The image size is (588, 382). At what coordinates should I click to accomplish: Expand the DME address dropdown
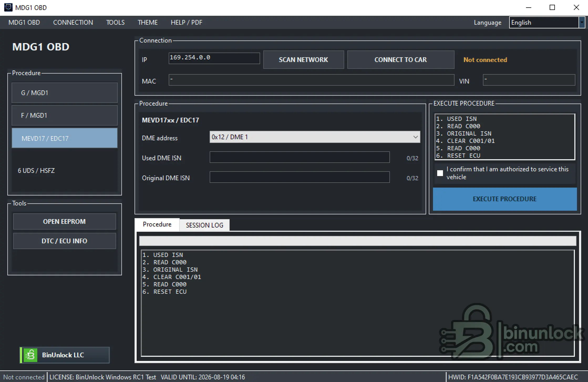point(315,137)
